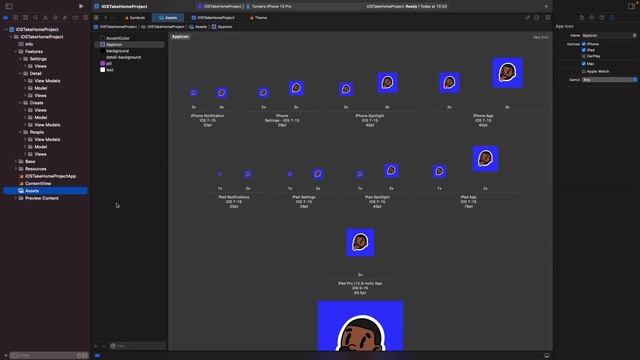This screenshot has height=360, width=640.
Task: Open the File inspector icon
Action: click(582, 18)
